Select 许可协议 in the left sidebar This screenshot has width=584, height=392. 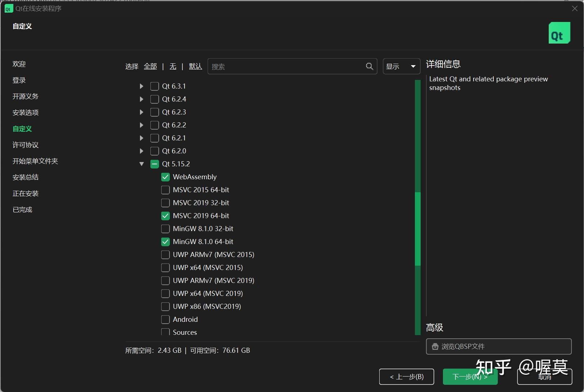[x=25, y=145]
